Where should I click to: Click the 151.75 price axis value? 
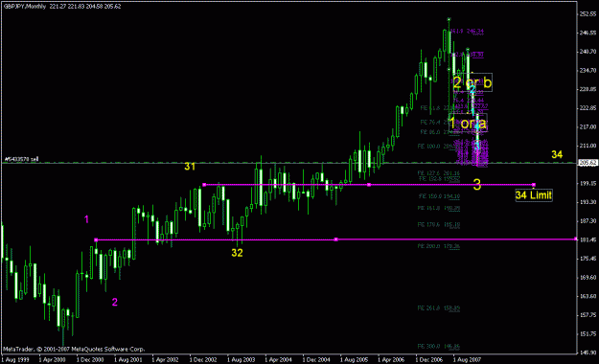588,333
